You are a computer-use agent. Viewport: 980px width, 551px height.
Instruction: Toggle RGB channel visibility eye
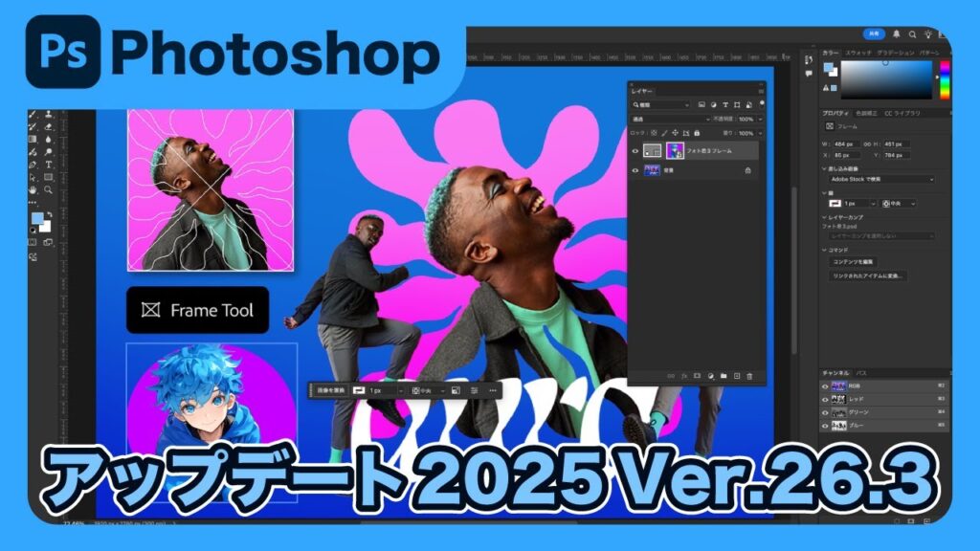point(825,386)
